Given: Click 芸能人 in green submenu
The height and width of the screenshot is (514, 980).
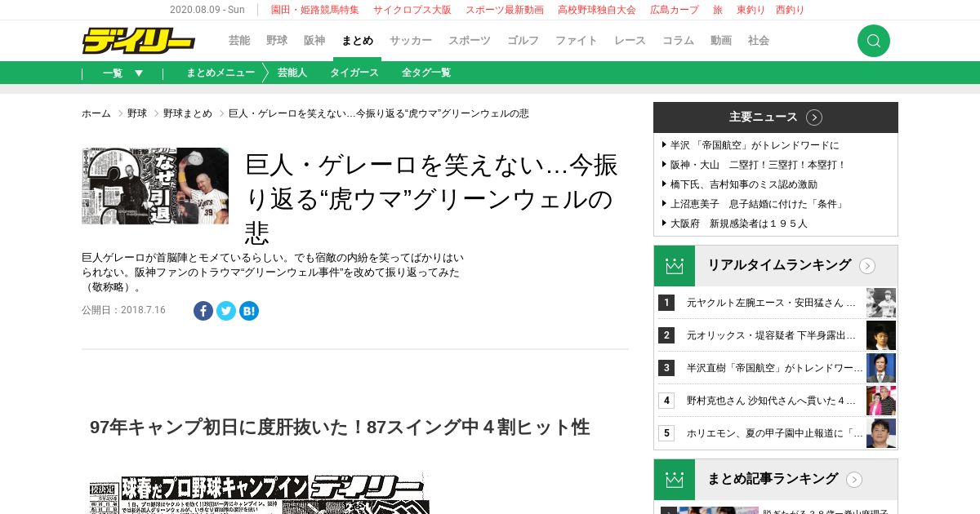Looking at the screenshot, I should (292, 73).
